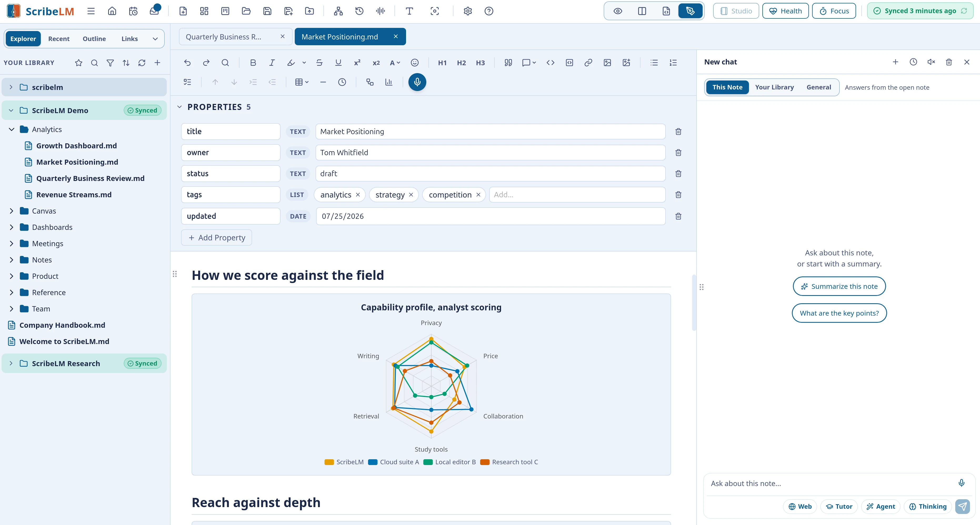Apply italic formatting
The height and width of the screenshot is (525, 980).
(x=272, y=63)
